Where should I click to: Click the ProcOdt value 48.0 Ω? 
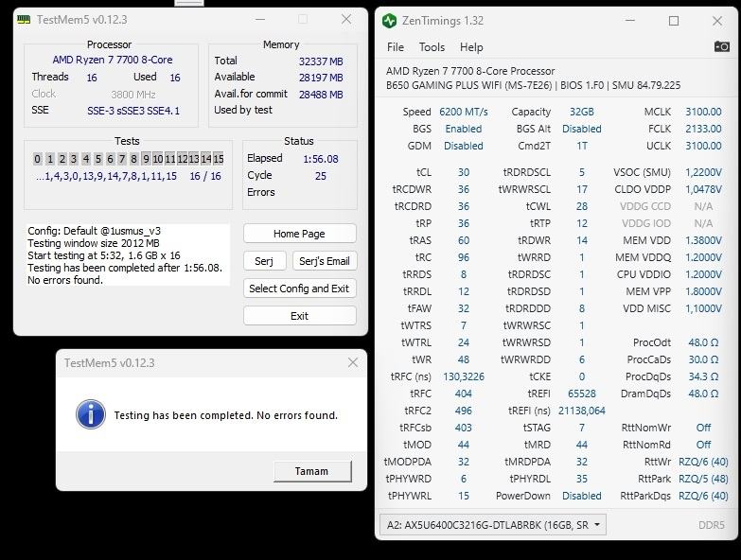point(703,342)
